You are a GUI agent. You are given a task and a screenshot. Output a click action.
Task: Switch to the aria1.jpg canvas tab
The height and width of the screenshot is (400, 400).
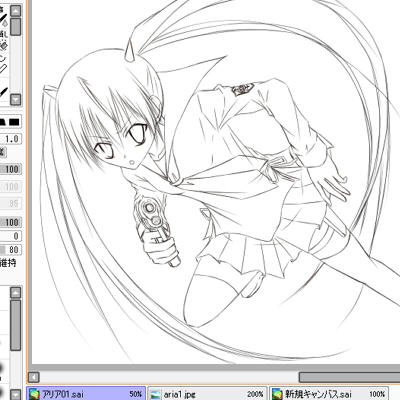pyautogui.click(x=207, y=394)
